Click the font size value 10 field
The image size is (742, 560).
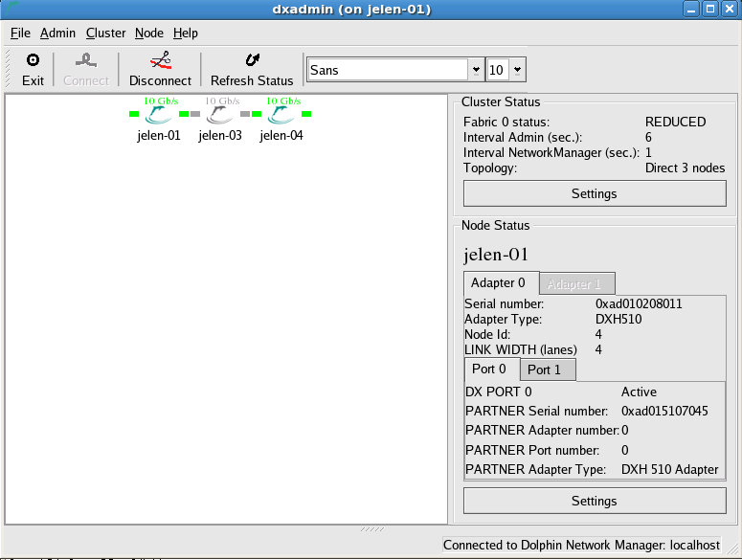498,70
